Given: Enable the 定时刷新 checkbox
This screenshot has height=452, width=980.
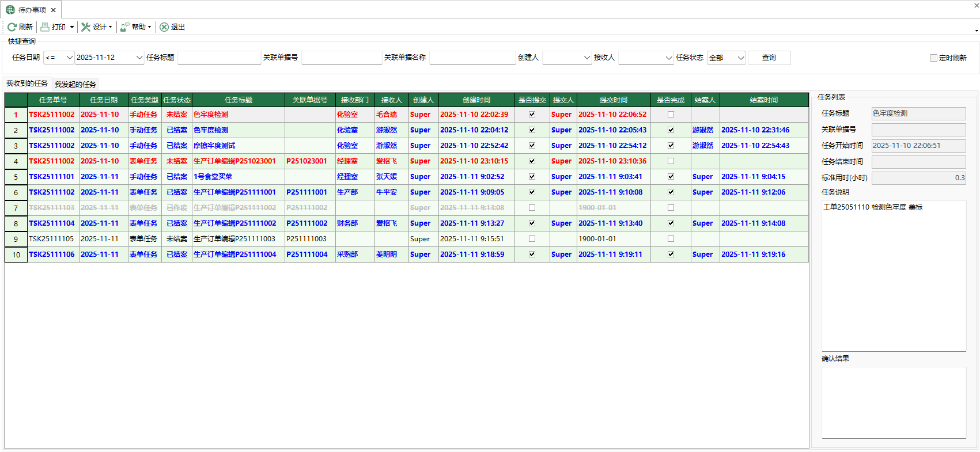Looking at the screenshot, I should pos(933,58).
